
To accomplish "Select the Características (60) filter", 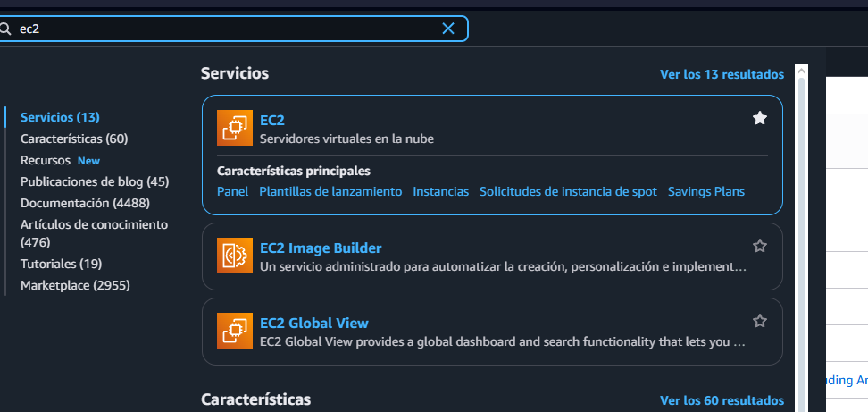I will (74, 139).
